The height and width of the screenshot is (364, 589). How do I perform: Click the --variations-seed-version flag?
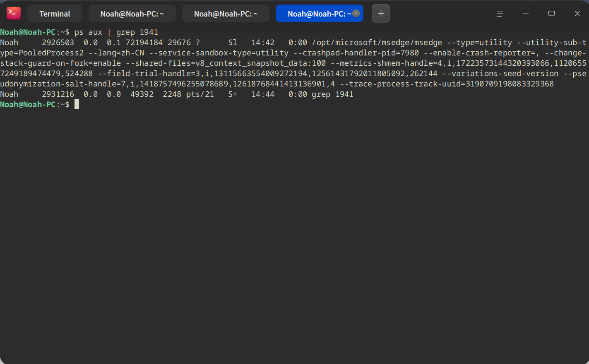500,74
